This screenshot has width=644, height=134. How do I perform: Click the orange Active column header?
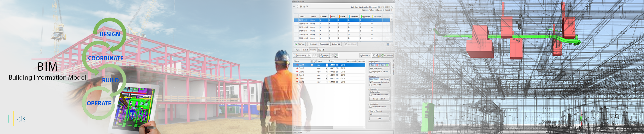point(343,16)
